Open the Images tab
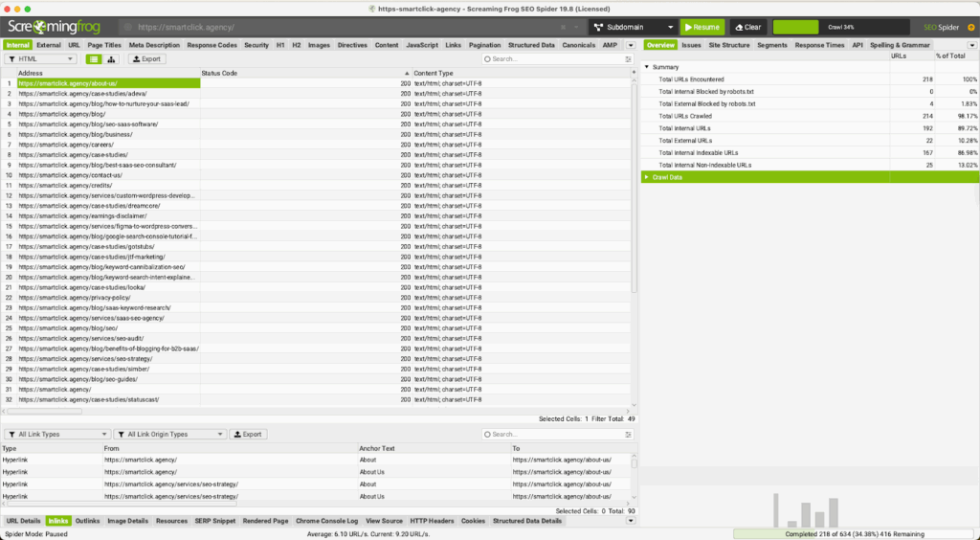This screenshot has height=540, width=980. 319,45
